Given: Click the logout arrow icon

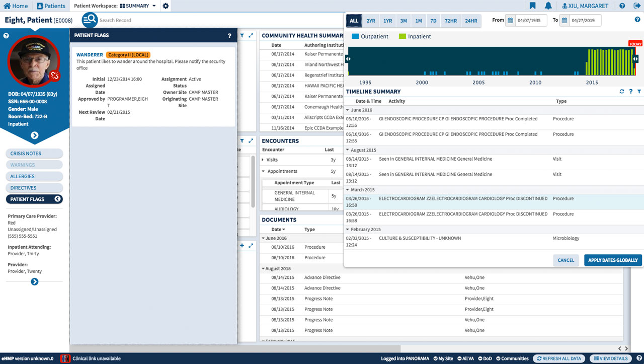Looking at the screenshot, I should click(x=636, y=6).
